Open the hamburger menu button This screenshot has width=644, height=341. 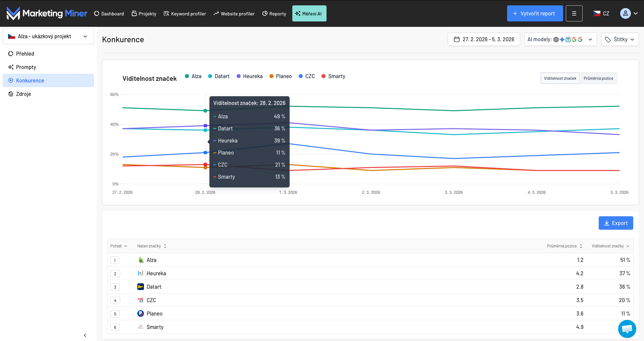coord(574,13)
